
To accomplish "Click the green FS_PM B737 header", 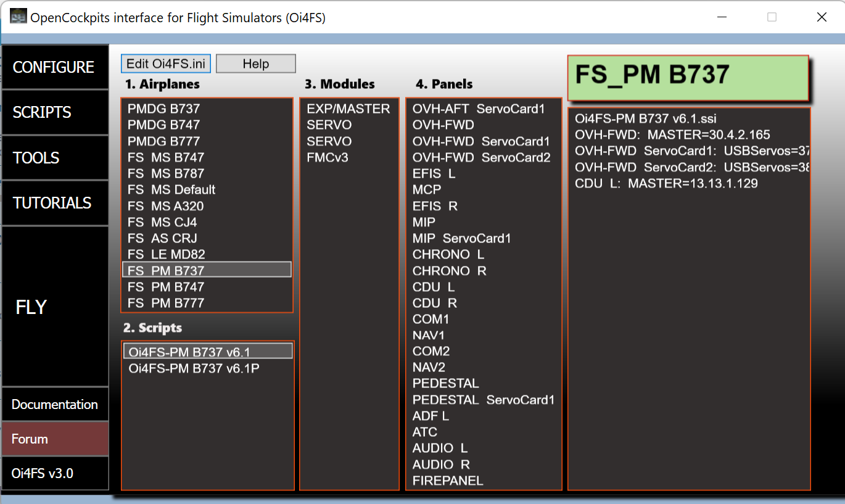I will pyautogui.click(x=688, y=76).
